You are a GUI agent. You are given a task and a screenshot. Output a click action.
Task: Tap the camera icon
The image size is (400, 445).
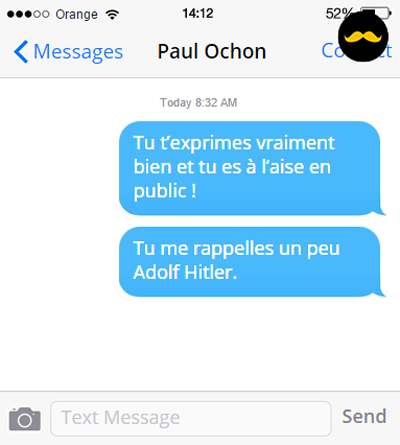(x=25, y=419)
